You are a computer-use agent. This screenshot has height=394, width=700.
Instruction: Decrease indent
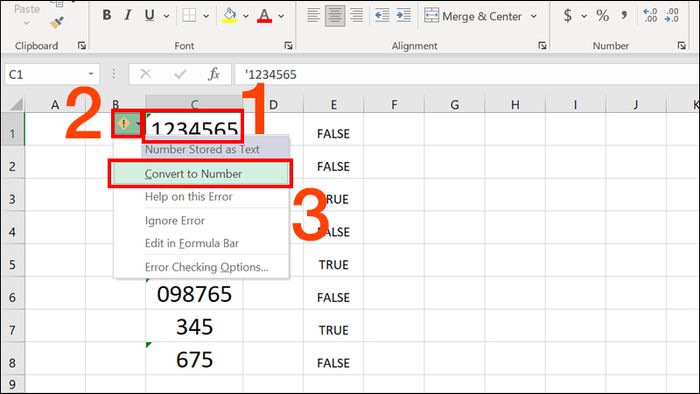(x=382, y=16)
